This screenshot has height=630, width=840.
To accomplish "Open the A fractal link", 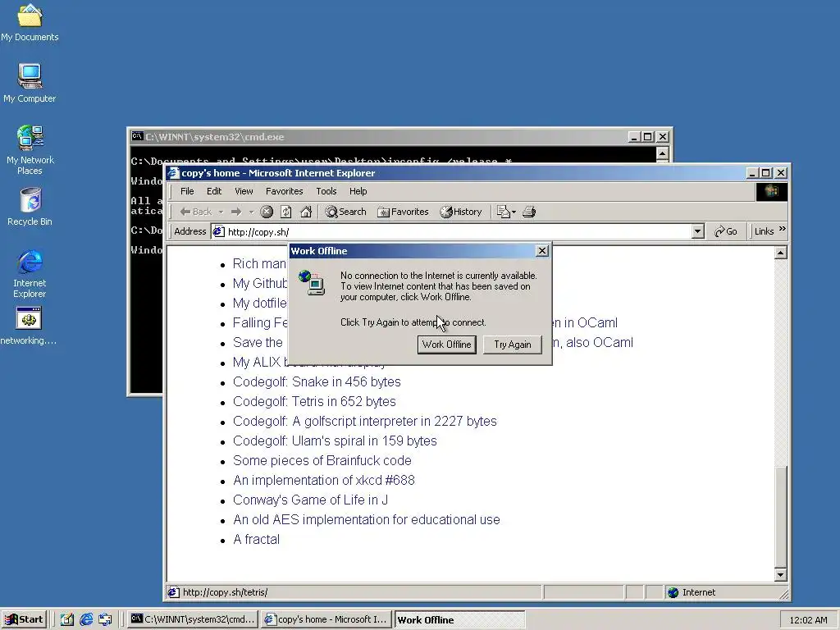I will [x=256, y=540].
